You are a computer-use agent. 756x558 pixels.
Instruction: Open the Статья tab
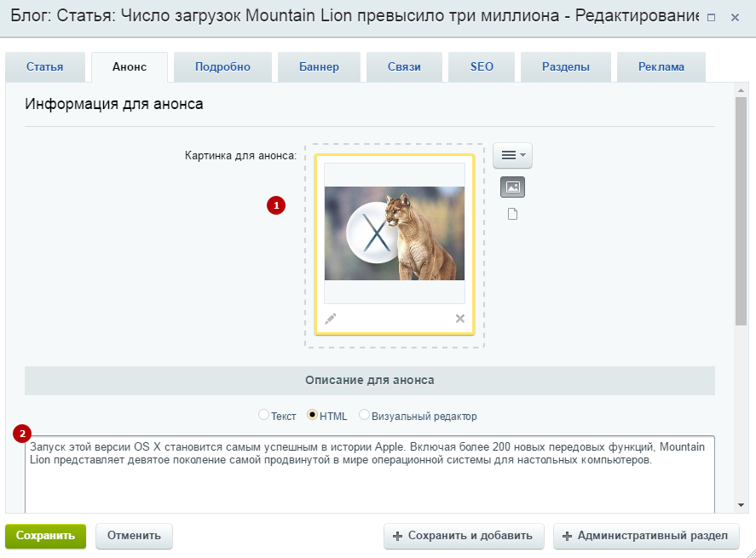[x=45, y=67]
